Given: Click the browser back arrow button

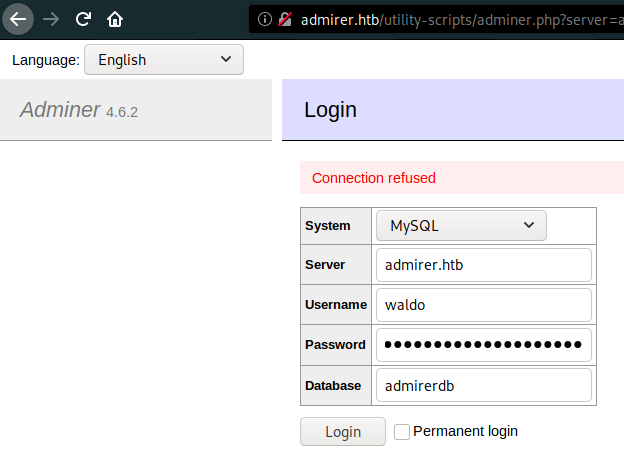Looking at the screenshot, I should pyautogui.click(x=18, y=19).
